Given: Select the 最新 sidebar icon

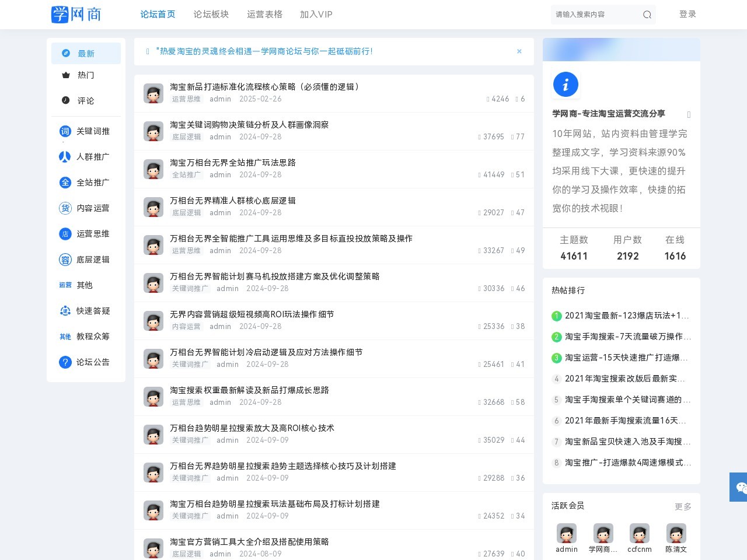Looking at the screenshot, I should (x=65, y=53).
